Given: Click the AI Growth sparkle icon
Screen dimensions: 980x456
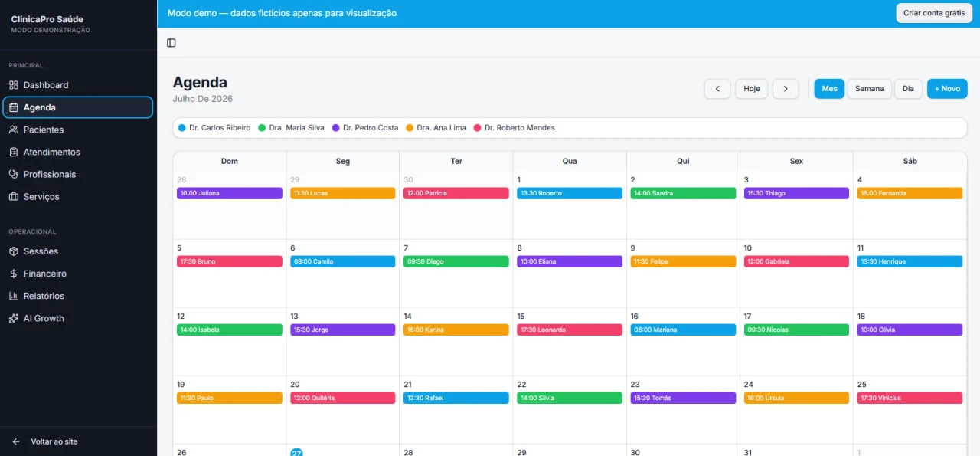Looking at the screenshot, I should (14, 318).
